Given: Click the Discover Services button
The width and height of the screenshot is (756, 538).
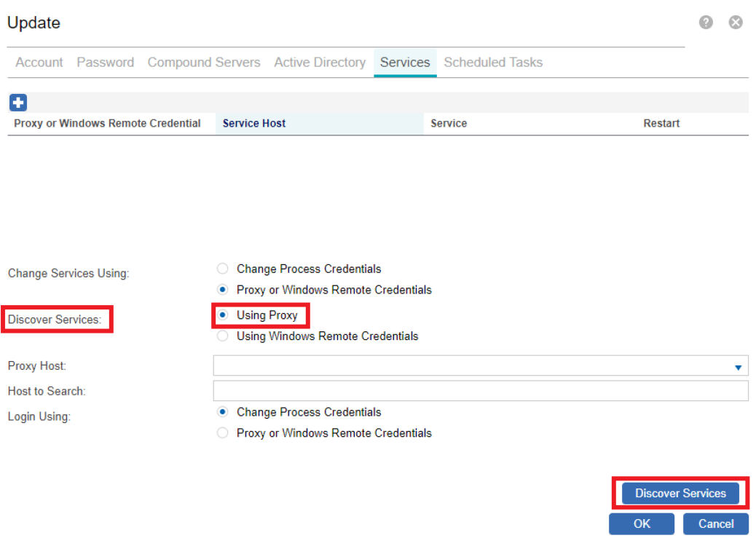Looking at the screenshot, I should pyautogui.click(x=680, y=494).
